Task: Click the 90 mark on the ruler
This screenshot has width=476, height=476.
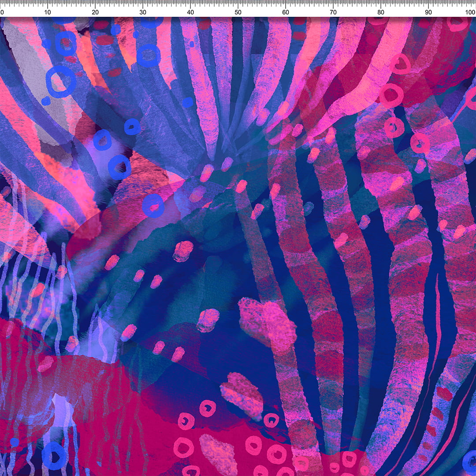Action: click(x=428, y=12)
